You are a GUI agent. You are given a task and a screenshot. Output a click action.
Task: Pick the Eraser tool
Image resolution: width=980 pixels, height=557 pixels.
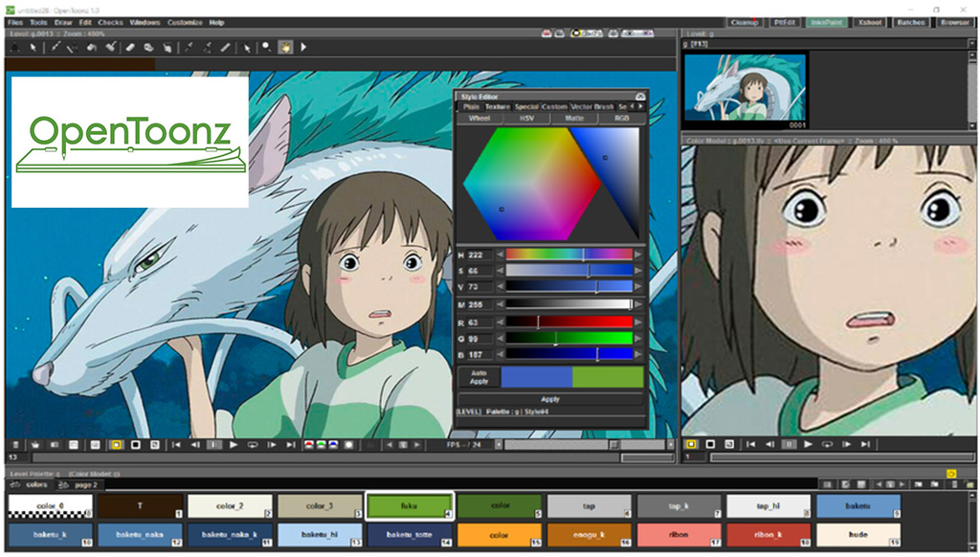130,47
